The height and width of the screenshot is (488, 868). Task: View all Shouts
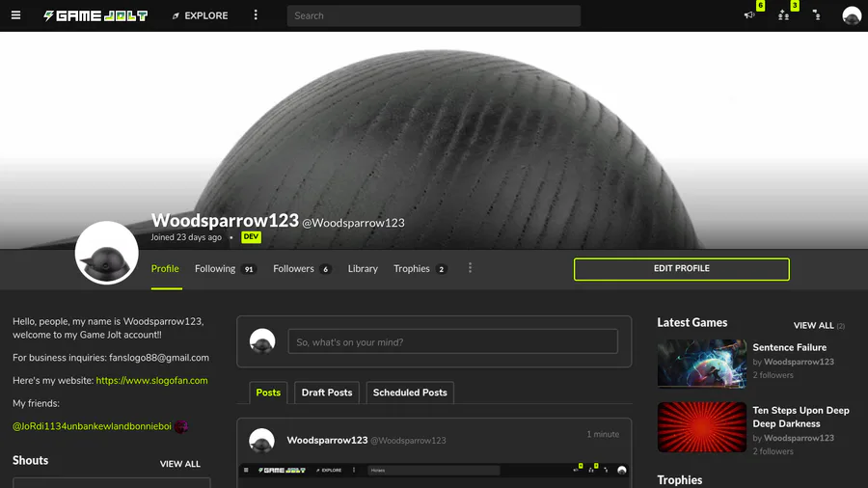point(180,464)
